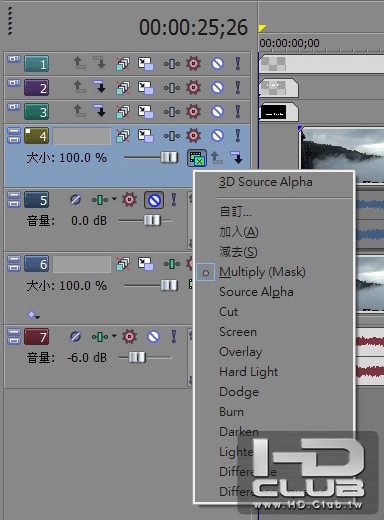384x520 pixels.
Task: Open automation settings gear on track 1
Action: click(x=194, y=63)
